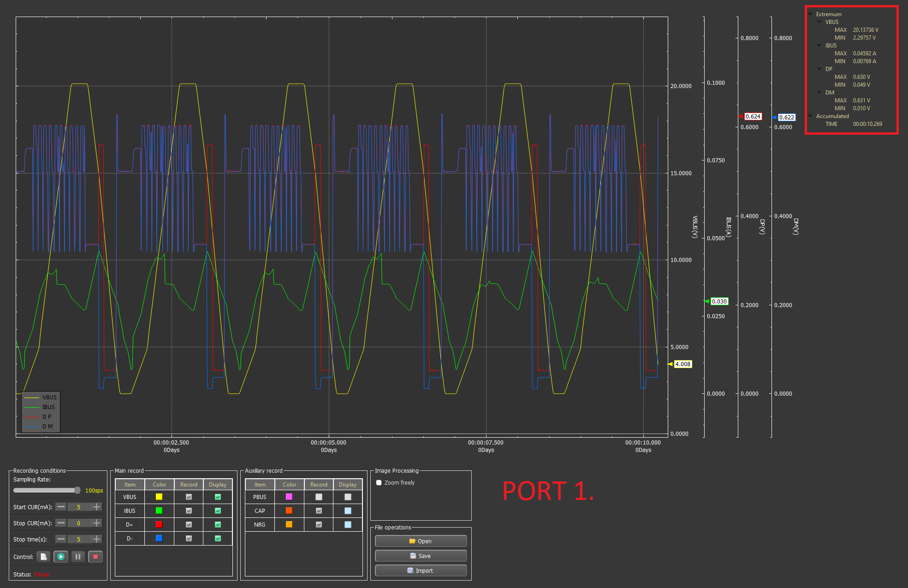This screenshot has width=908, height=588.
Task: Collapse the Accumulated tree section
Action: coord(810,116)
